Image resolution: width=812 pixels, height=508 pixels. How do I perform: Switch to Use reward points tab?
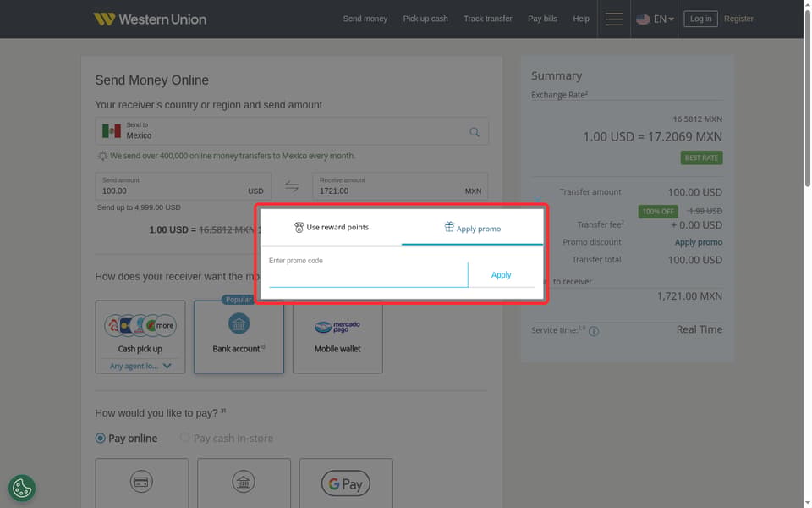[332, 227]
